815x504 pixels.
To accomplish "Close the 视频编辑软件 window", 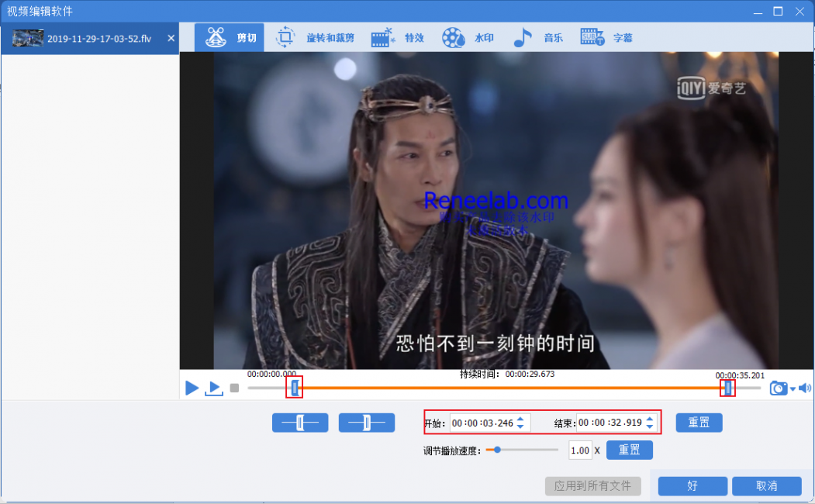I will [x=799, y=12].
